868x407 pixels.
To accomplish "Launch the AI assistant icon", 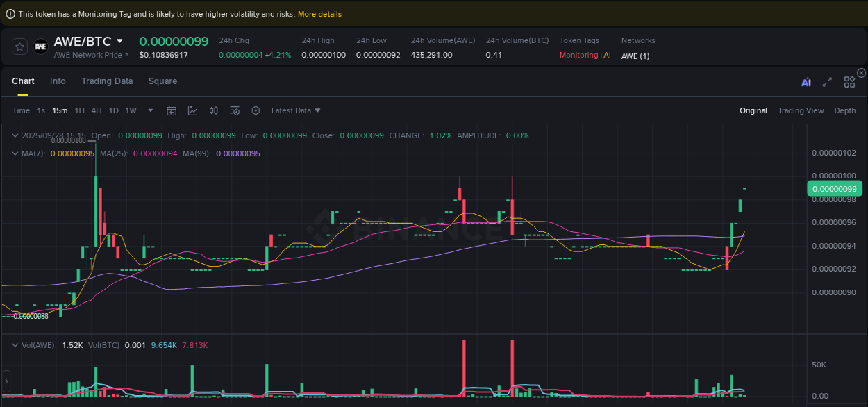I will 806,81.
